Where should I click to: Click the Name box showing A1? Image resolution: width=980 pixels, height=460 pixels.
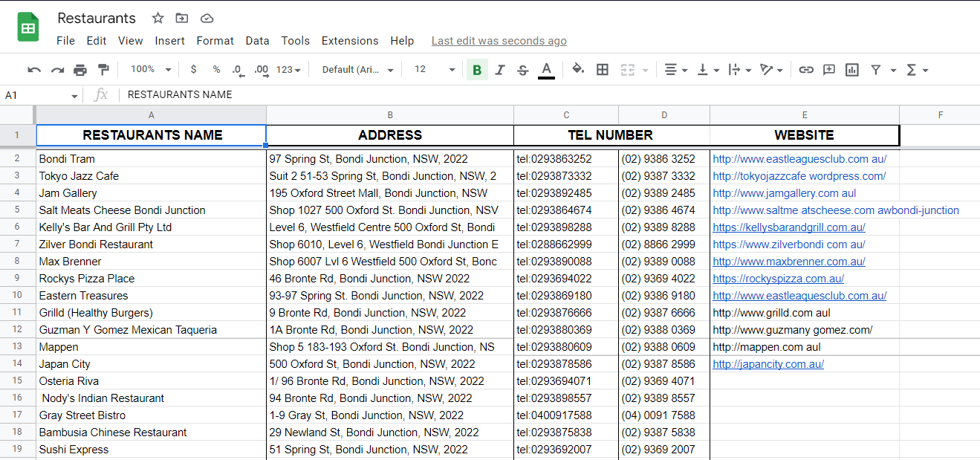point(41,95)
